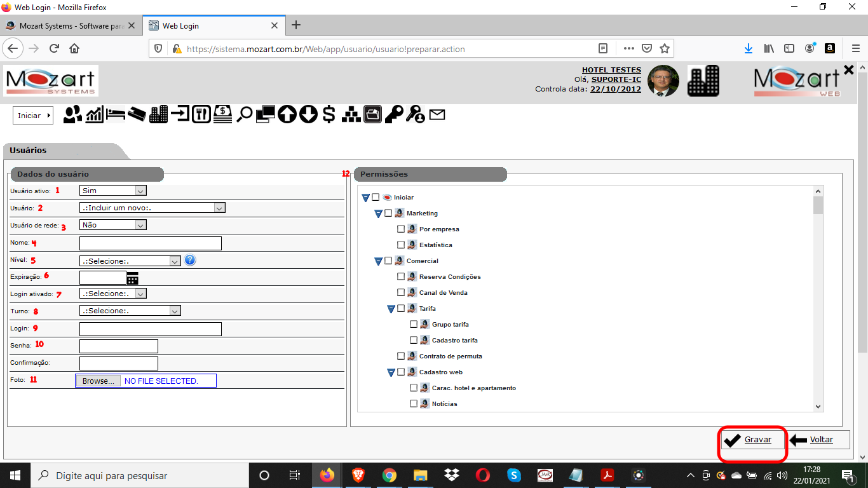The height and width of the screenshot is (488, 868).
Task: Open Opera from the Windows taskbar
Action: click(x=482, y=475)
